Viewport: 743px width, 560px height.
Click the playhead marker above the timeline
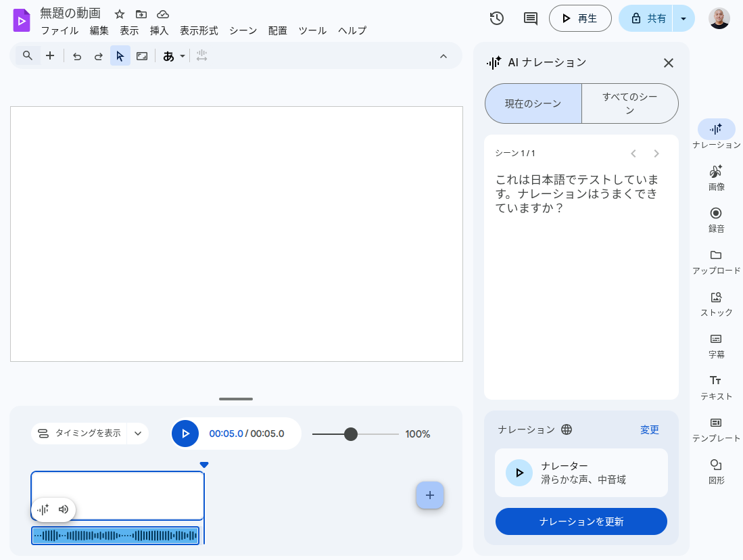point(204,465)
